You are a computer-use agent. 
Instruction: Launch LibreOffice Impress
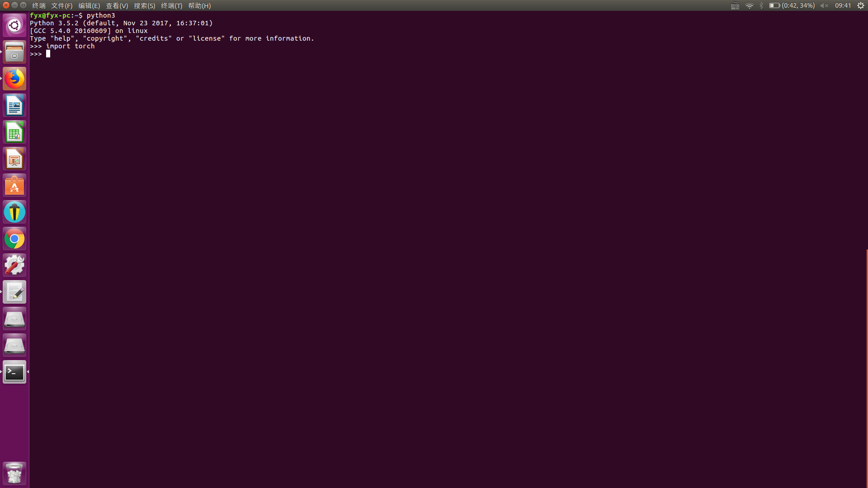14,159
